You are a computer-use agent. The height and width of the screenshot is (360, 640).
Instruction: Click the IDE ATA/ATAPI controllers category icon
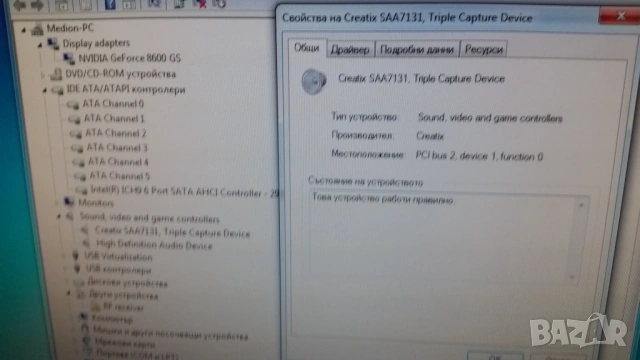58,90
